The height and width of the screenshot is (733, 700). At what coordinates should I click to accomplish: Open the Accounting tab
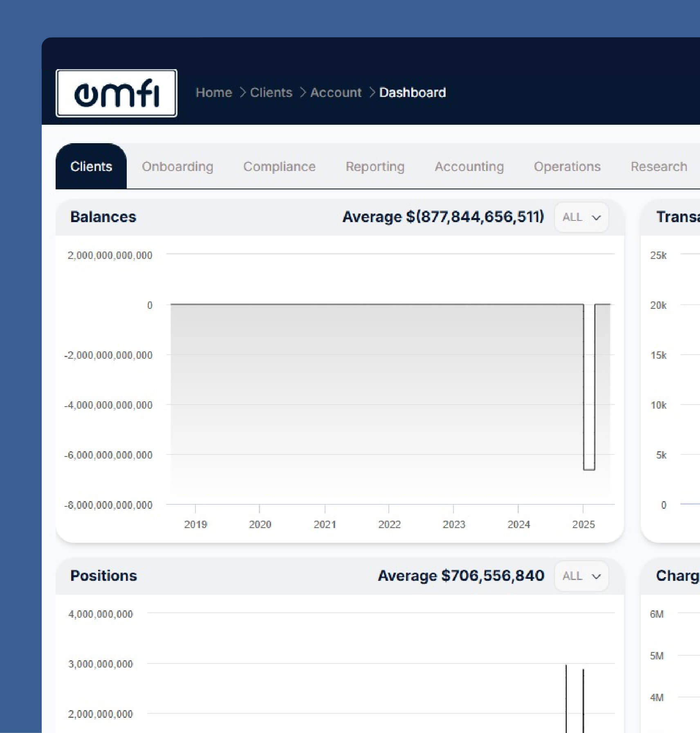click(x=469, y=166)
